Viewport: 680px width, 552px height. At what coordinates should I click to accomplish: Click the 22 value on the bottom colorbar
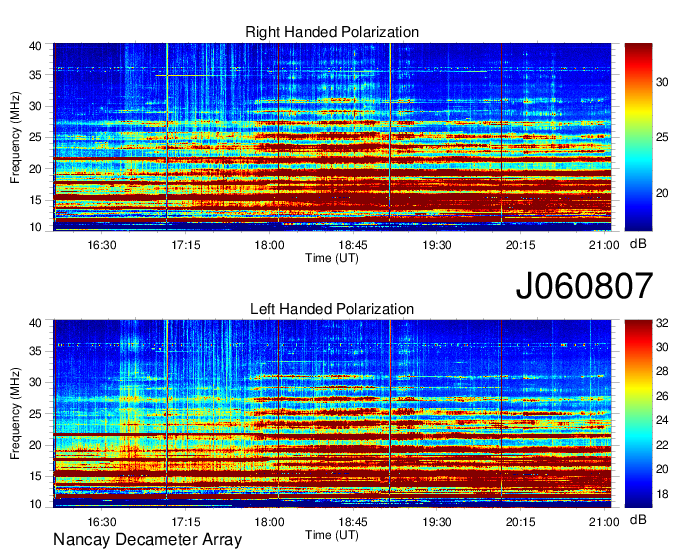[x=662, y=444]
